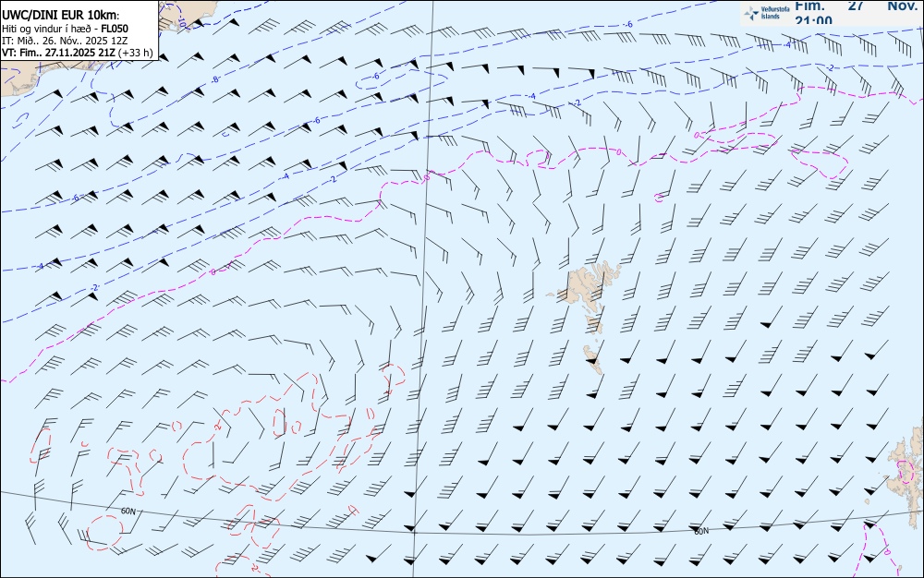Select the 'UWC/DINI EUR 10km:' title text
924x578 pixels.
(x=61, y=16)
